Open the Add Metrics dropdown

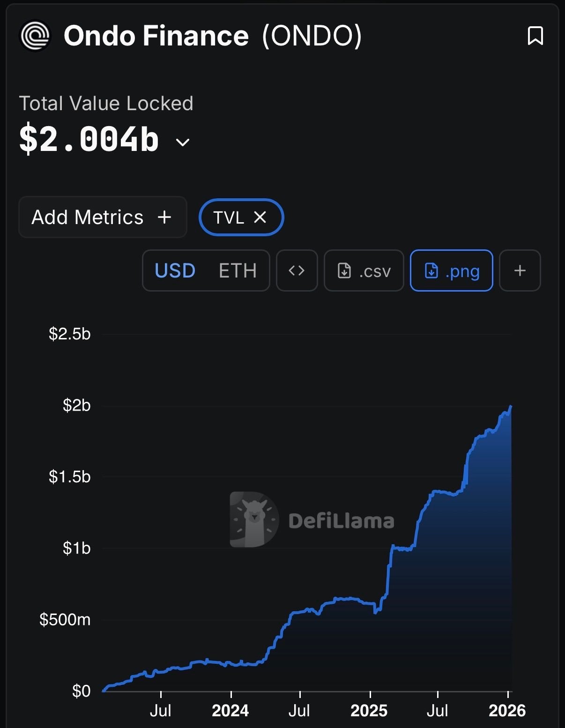(x=102, y=217)
